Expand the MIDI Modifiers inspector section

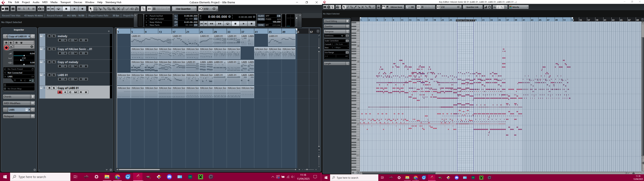[x=19, y=103]
